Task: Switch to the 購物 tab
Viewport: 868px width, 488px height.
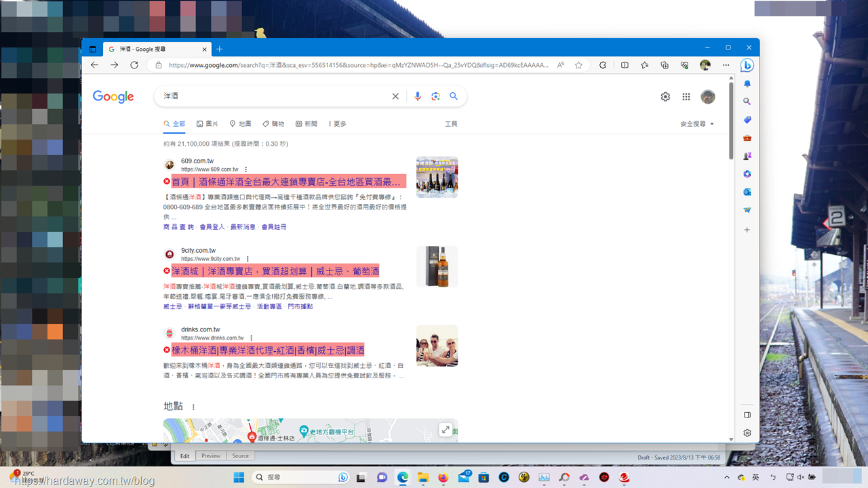Action: (x=273, y=124)
